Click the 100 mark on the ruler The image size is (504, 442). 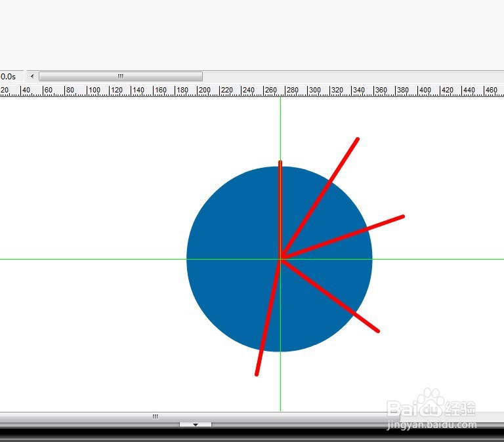(x=94, y=90)
